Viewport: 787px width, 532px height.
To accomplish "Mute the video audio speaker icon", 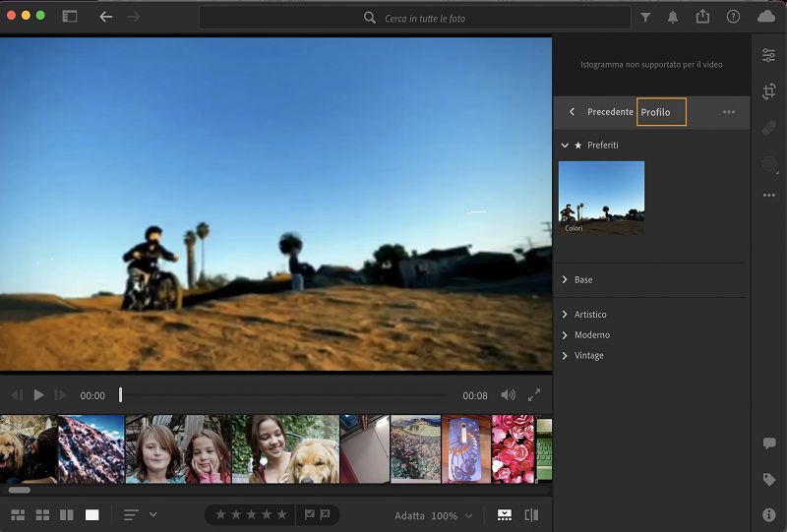I will 508,395.
